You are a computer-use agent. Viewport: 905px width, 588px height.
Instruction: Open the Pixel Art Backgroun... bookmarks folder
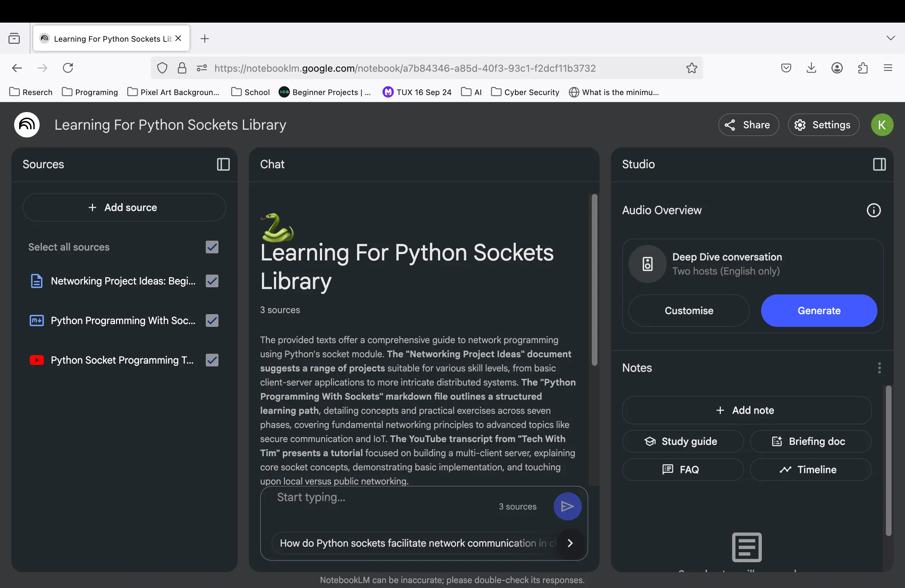point(173,92)
